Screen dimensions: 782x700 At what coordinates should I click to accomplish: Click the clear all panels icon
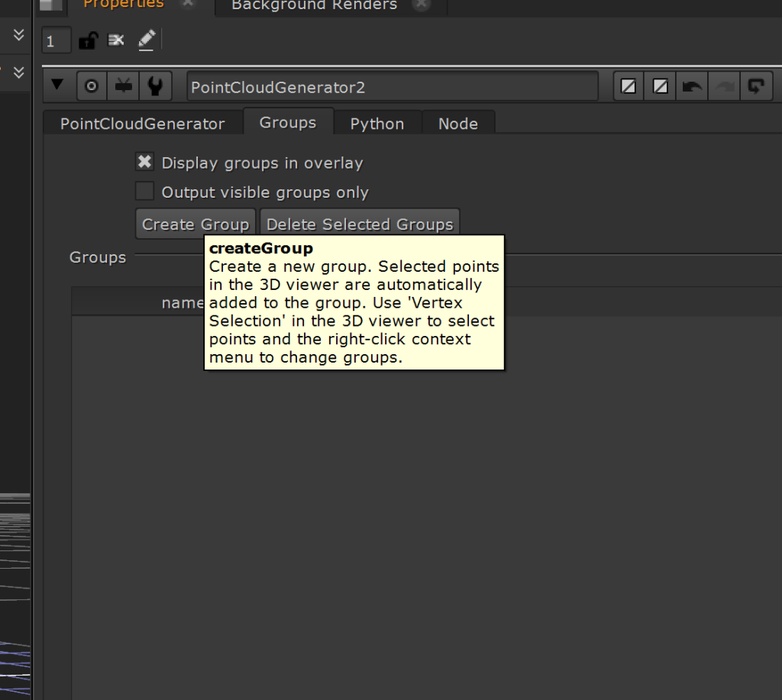pos(116,40)
